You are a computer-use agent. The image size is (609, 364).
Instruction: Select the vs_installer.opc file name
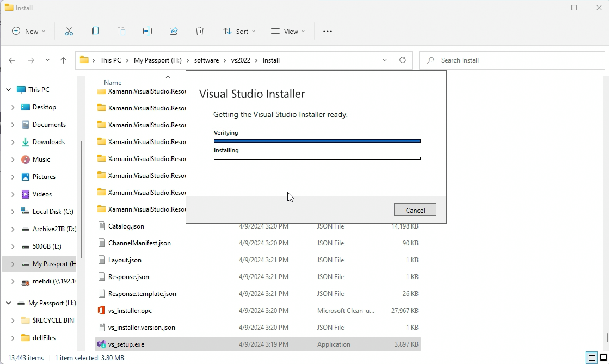tap(130, 310)
